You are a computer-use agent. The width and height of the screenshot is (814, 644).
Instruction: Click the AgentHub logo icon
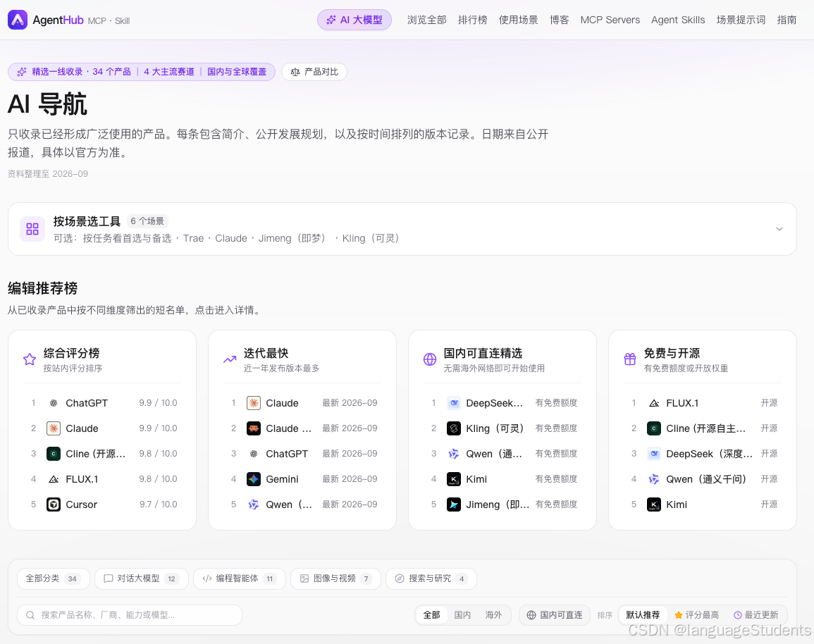pyautogui.click(x=18, y=20)
